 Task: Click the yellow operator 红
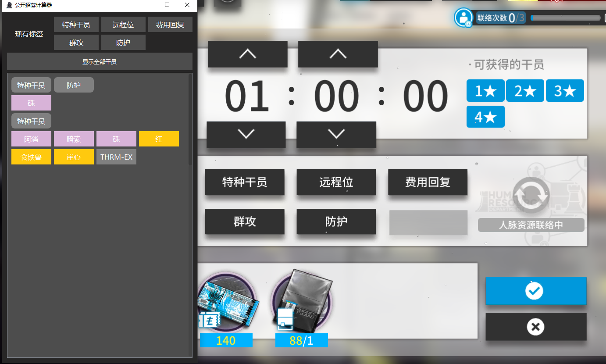point(159,139)
